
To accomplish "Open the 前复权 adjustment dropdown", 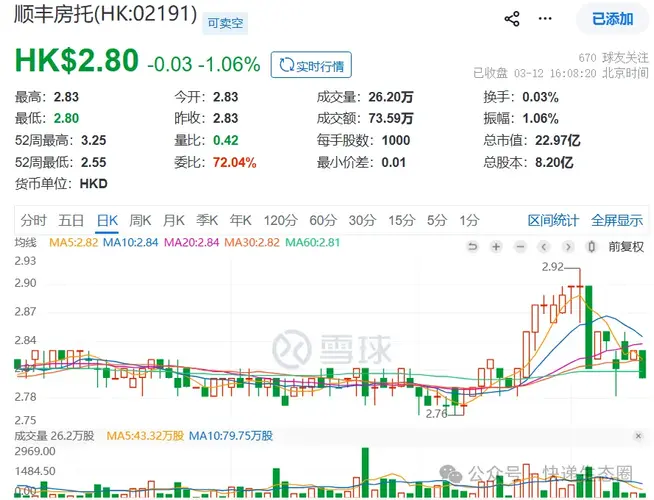I will (x=626, y=247).
